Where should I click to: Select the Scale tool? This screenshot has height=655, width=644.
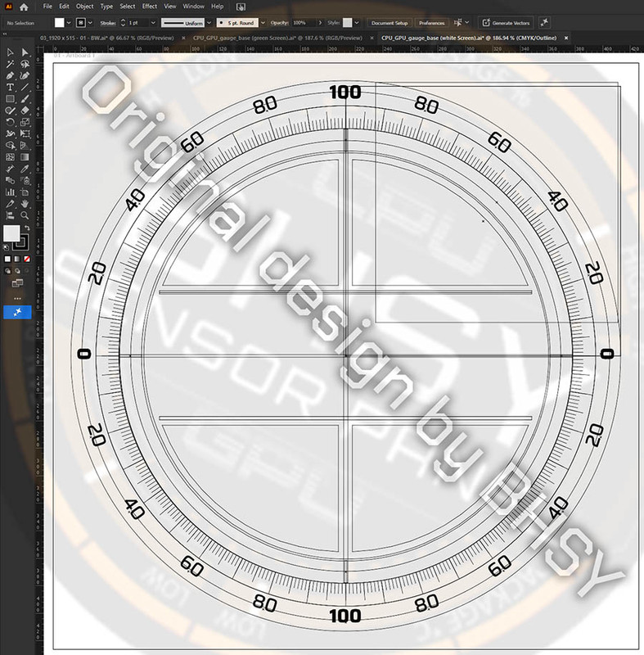point(25,122)
